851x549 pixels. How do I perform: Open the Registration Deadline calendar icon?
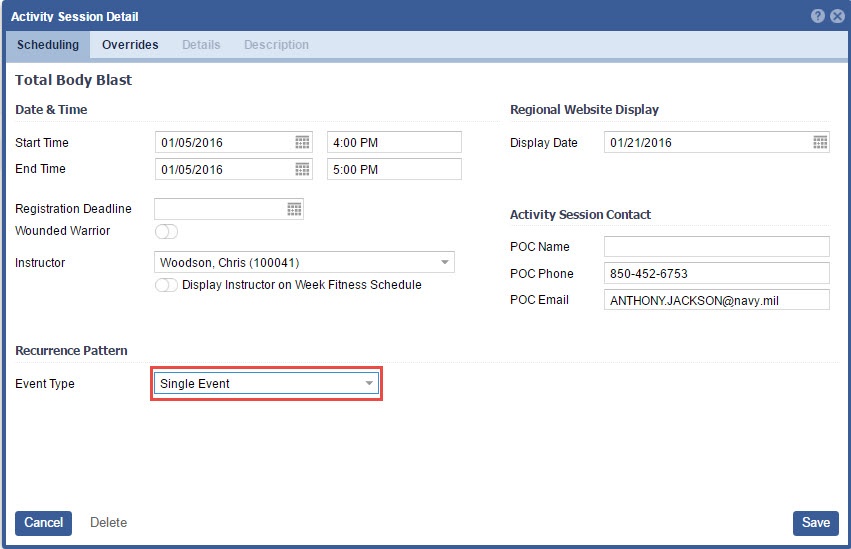pos(294,209)
